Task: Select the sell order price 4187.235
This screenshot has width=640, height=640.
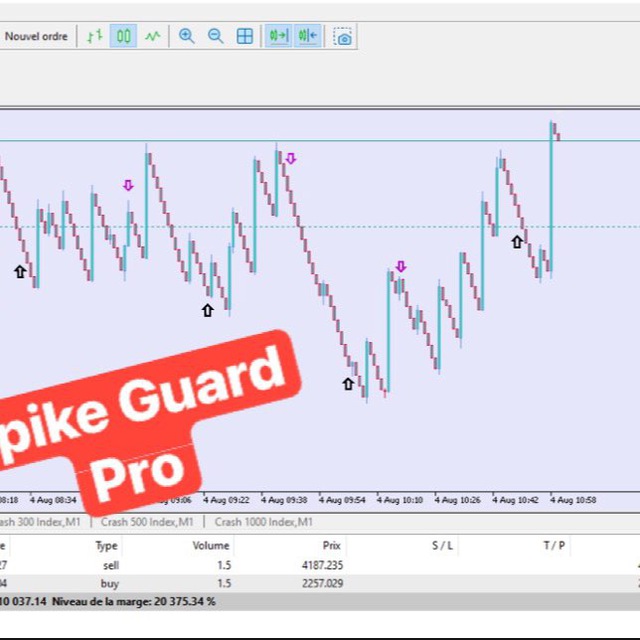Action: click(322, 565)
